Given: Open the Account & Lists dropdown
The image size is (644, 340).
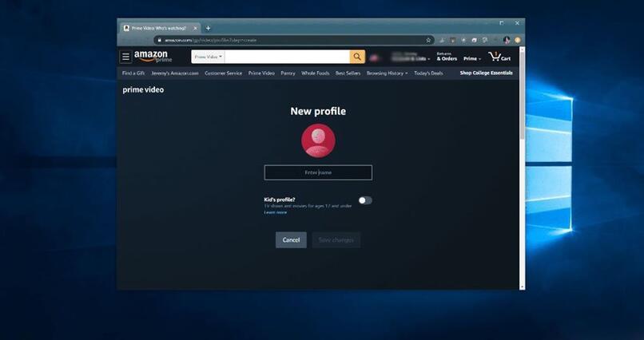Looking at the screenshot, I should [410, 57].
